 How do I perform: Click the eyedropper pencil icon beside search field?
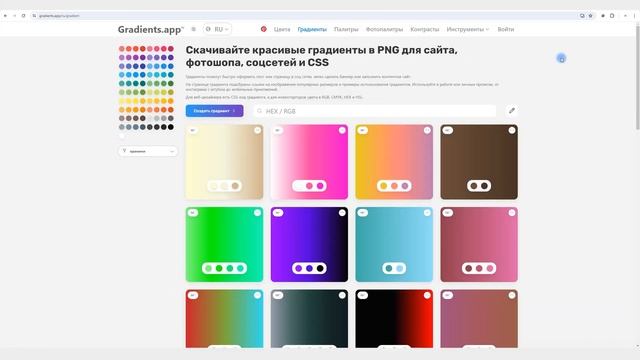pos(511,111)
